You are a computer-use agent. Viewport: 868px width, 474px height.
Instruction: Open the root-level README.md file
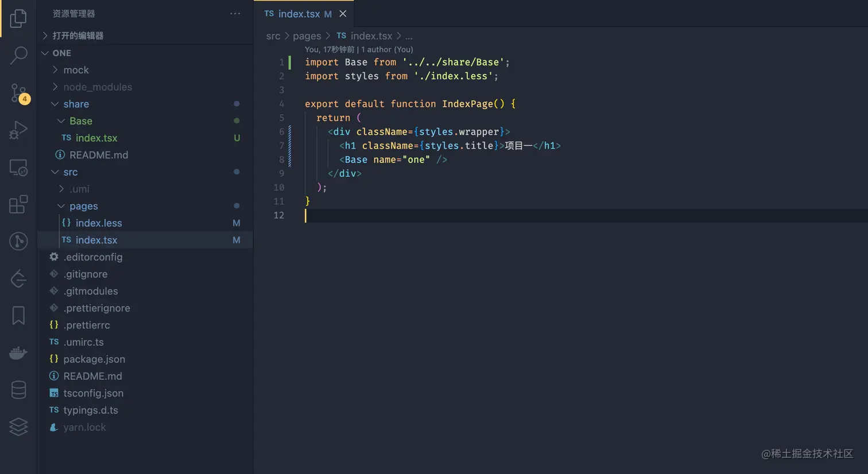(x=145, y=376)
